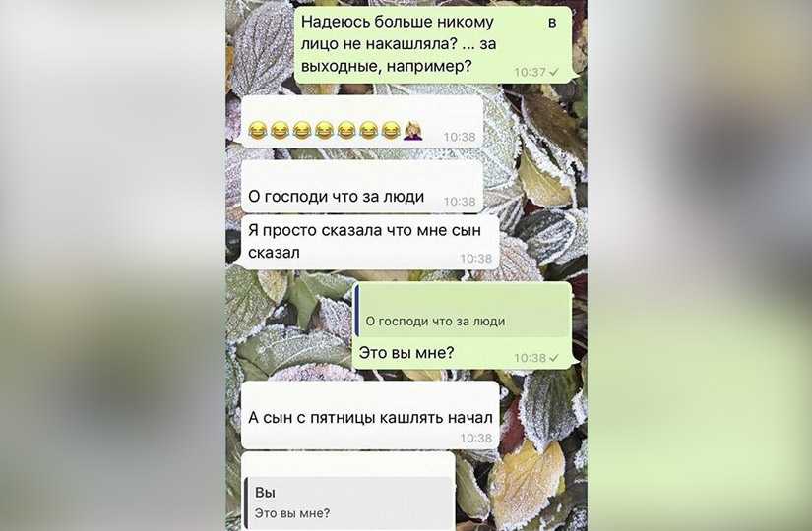Viewport: 812px width, 531px height.
Task: Tap the 10:38 timestamp next to 'сказал'
Action: click(476, 259)
